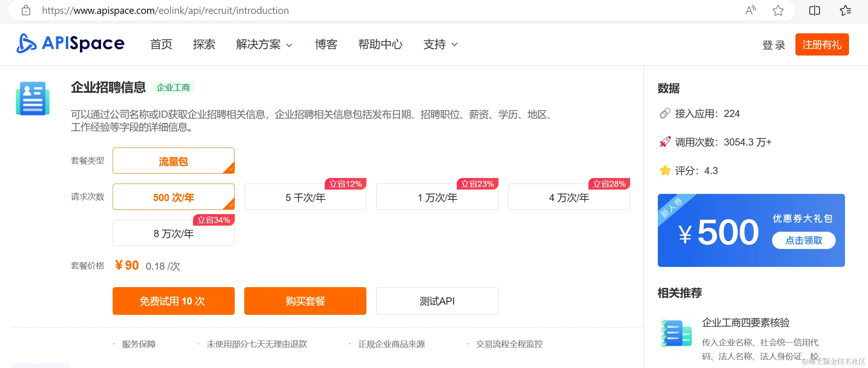Open the 博客 nav item
Screen dimensions: 868x368
(x=326, y=44)
